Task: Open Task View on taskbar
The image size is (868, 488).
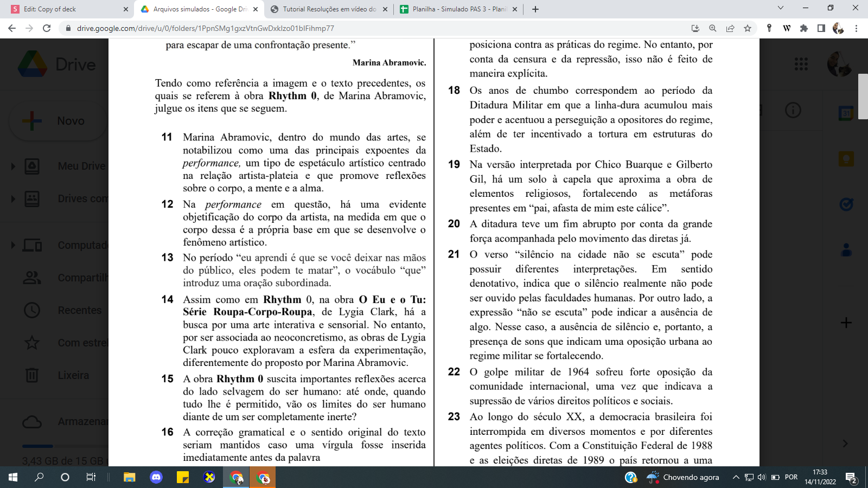Action: point(91,477)
